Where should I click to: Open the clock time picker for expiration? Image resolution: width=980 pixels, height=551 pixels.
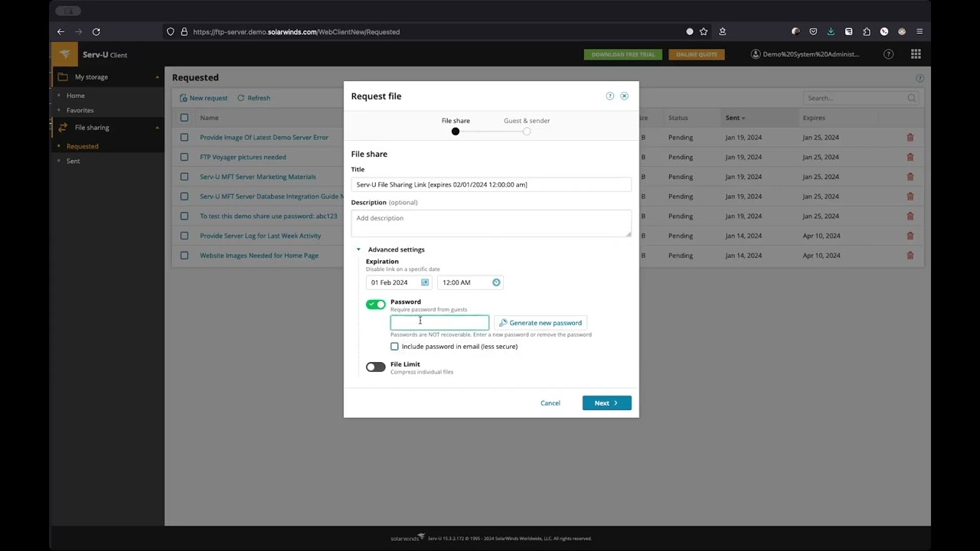(x=496, y=282)
